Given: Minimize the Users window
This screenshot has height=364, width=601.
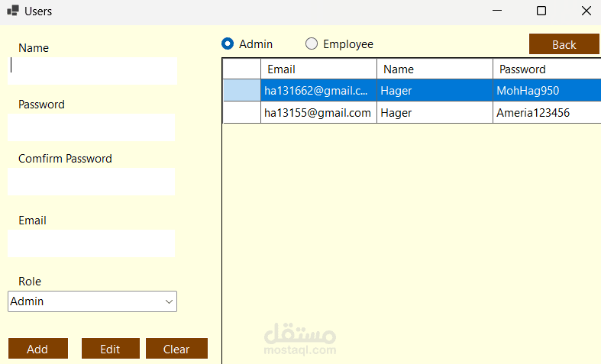Looking at the screenshot, I should (x=497, y=11).
